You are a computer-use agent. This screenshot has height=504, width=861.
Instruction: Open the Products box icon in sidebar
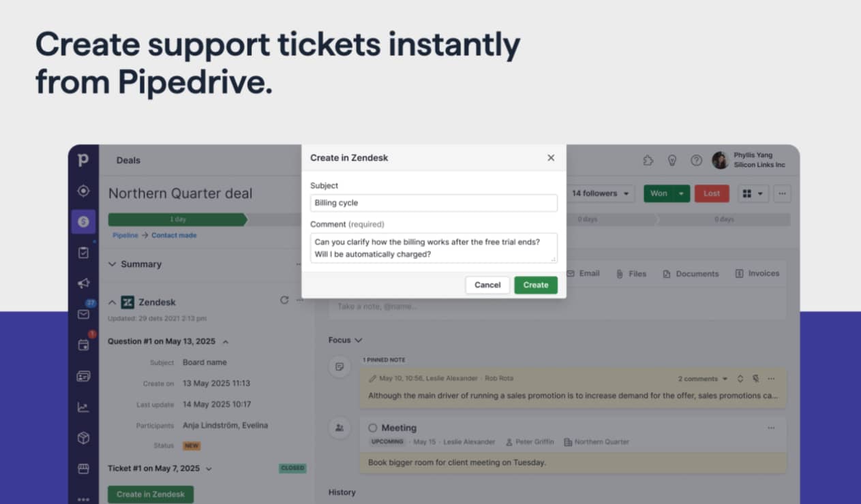tap(83, 438)
